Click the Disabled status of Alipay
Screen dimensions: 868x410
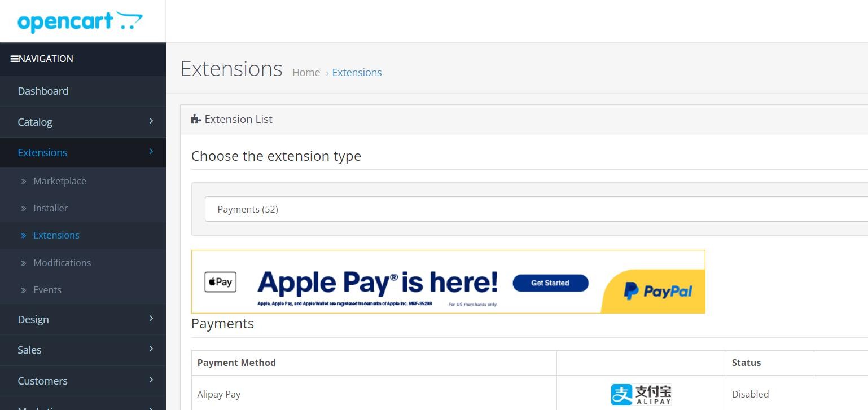click(750, 394)
